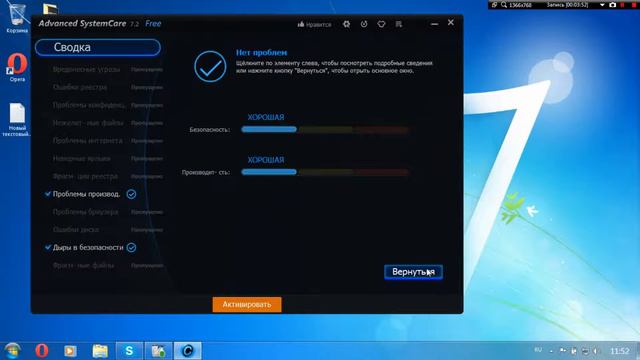The image size is (640, 360).
Task: Click the orange Активировать button
Action: [247, 304]
